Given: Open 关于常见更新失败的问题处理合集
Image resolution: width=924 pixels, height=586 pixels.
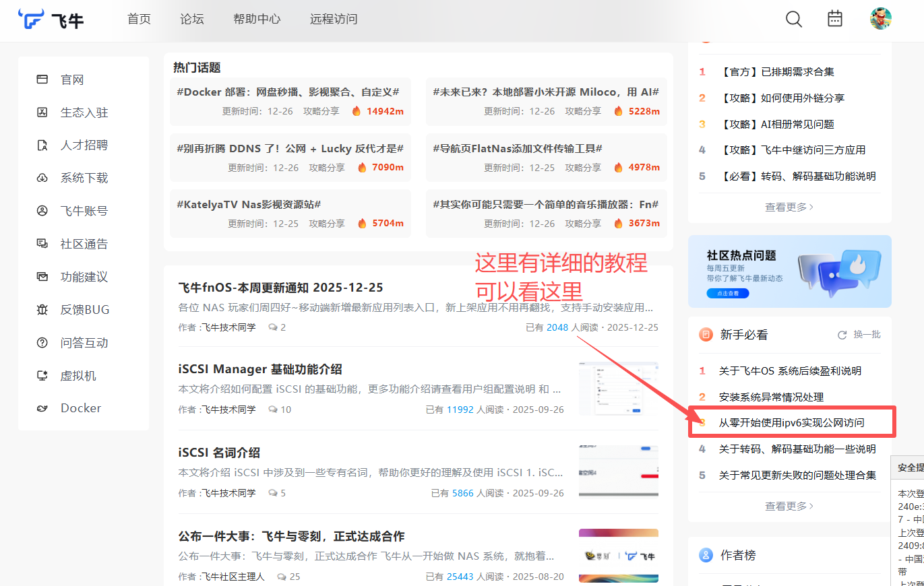Looking at the screenshot, I should tap(798, 475).
